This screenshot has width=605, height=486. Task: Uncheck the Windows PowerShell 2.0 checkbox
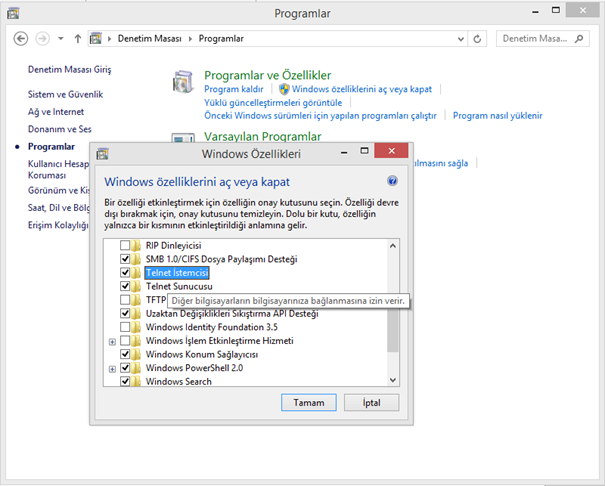pyautogui.click(x=125, y=368)
